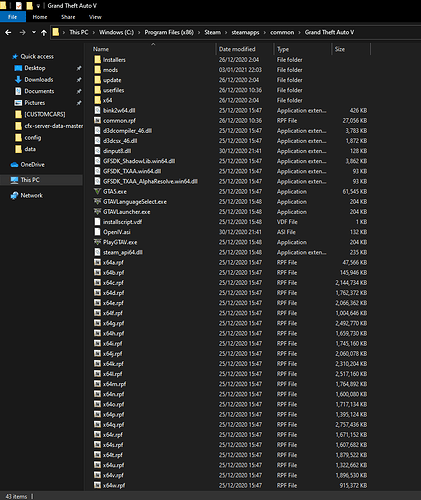Navigate to steamapps breadcrumb
Viewport: 421px width, 500px height.
pyautogui.click(x=245, y=32)
